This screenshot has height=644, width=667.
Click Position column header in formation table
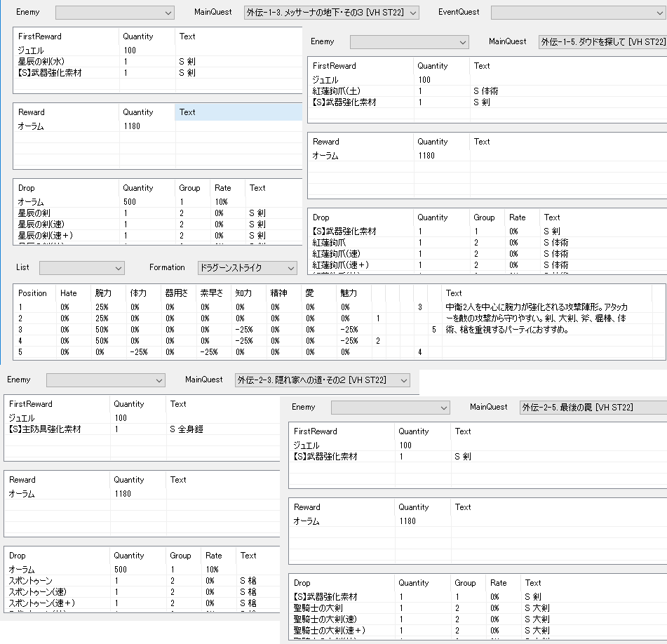(x=34, y=293)
